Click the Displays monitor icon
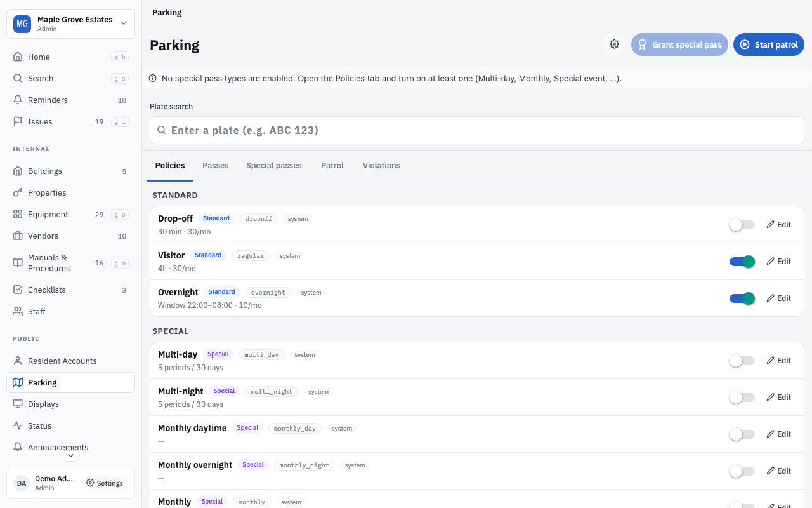The height and width of the screenshot is (508, 812). pyautogui.click(x=18, y=404)
